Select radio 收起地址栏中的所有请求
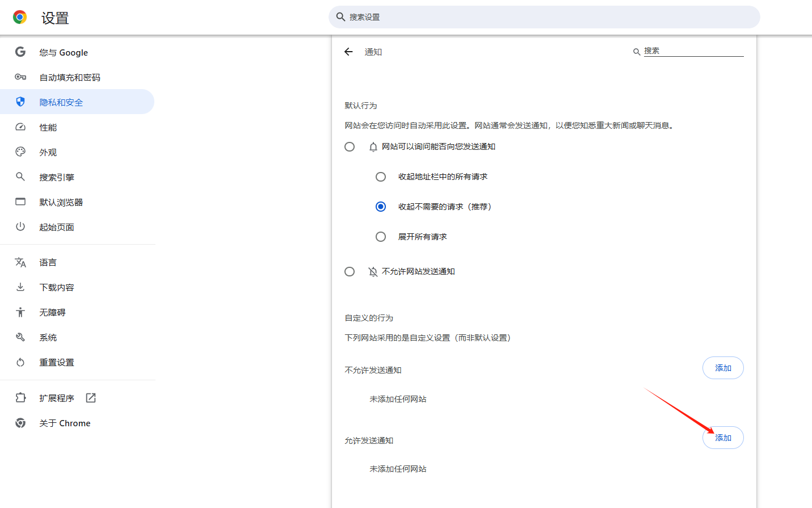812x508 pixels. point(381,177)
